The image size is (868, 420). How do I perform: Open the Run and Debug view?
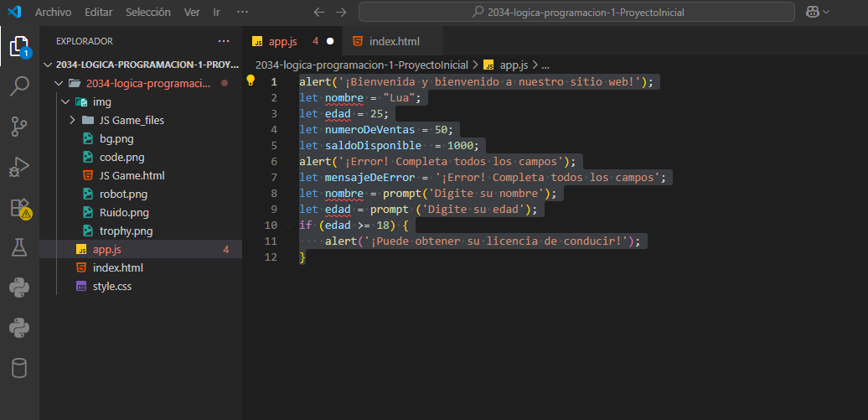point(19,167)
